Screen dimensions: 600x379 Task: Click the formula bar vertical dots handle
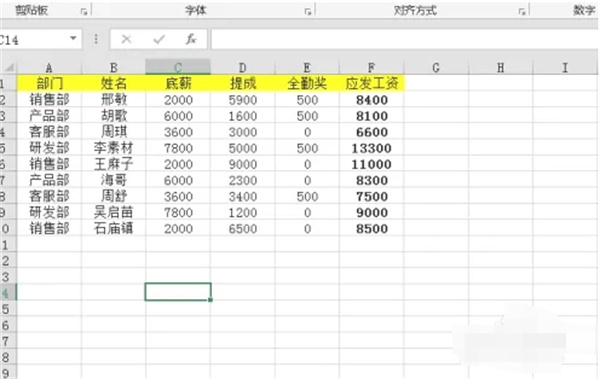point(96,39)
